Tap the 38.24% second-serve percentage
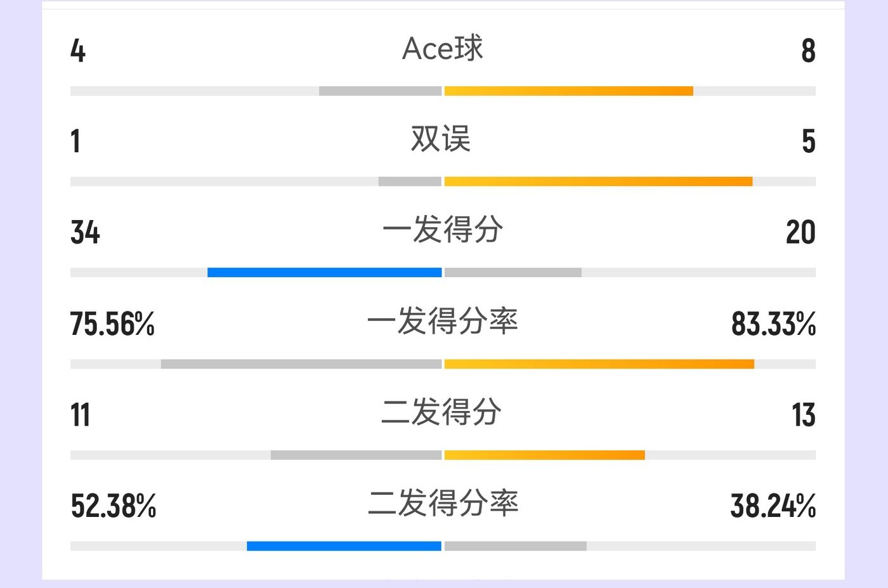 [773, 506]
